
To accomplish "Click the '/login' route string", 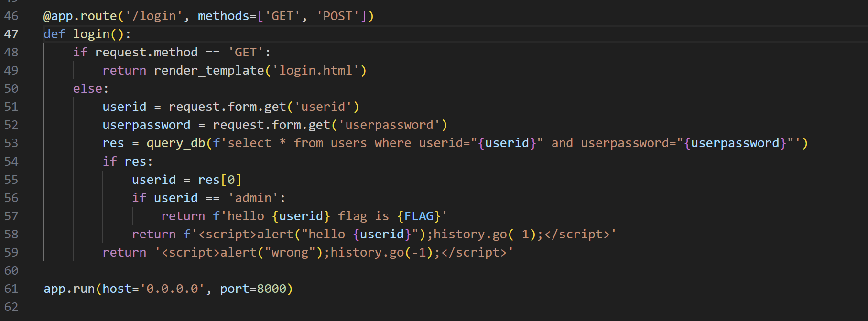I will point(154,16).
